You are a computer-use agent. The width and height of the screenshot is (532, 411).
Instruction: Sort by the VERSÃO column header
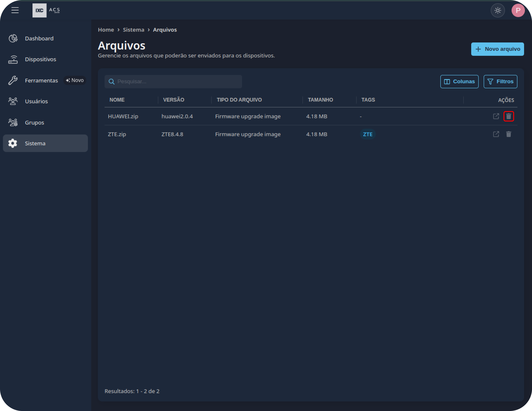pos(174,100)
